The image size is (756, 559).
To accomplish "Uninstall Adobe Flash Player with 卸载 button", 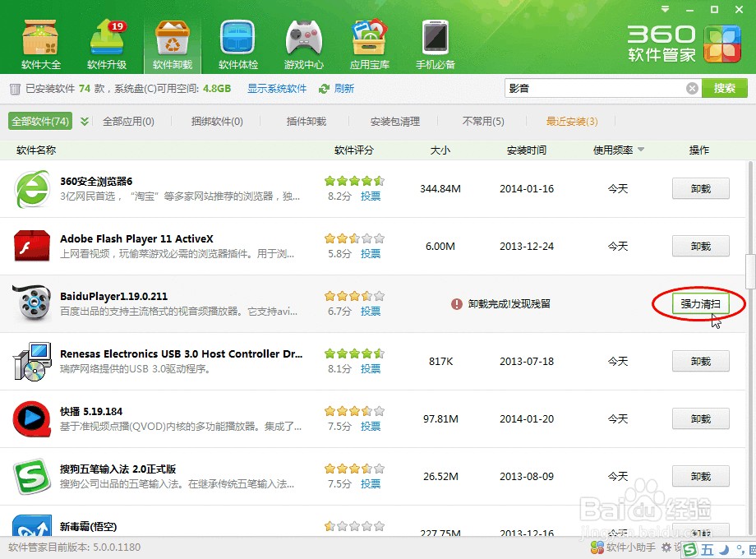I will 701,246.
